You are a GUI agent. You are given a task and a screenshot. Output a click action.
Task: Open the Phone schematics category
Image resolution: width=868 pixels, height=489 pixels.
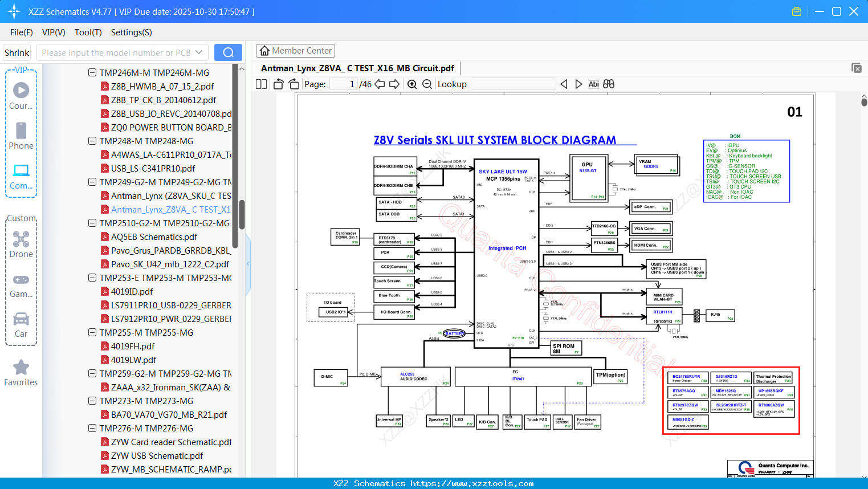click(x=21, y=136)
